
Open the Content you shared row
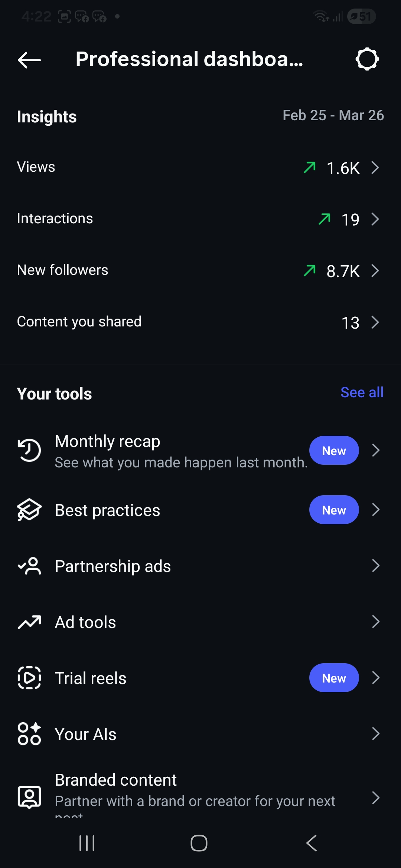tap(200, 322)
